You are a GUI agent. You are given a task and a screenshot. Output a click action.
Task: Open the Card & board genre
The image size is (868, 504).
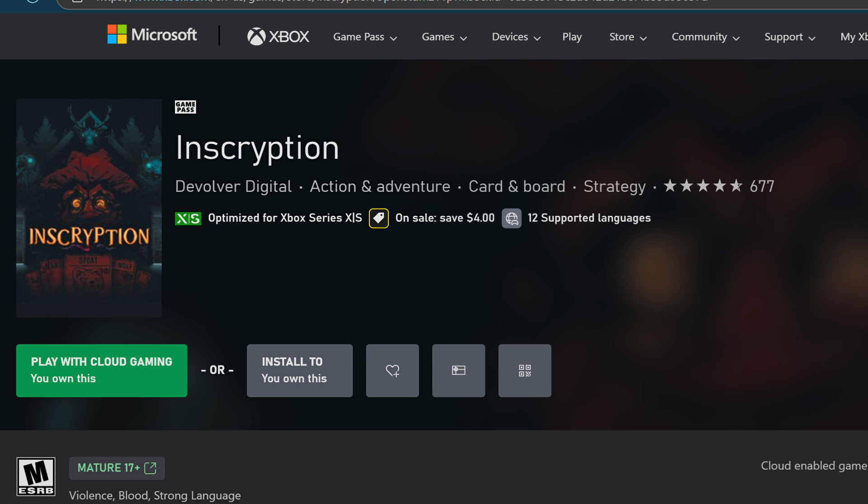coord(517,186)
